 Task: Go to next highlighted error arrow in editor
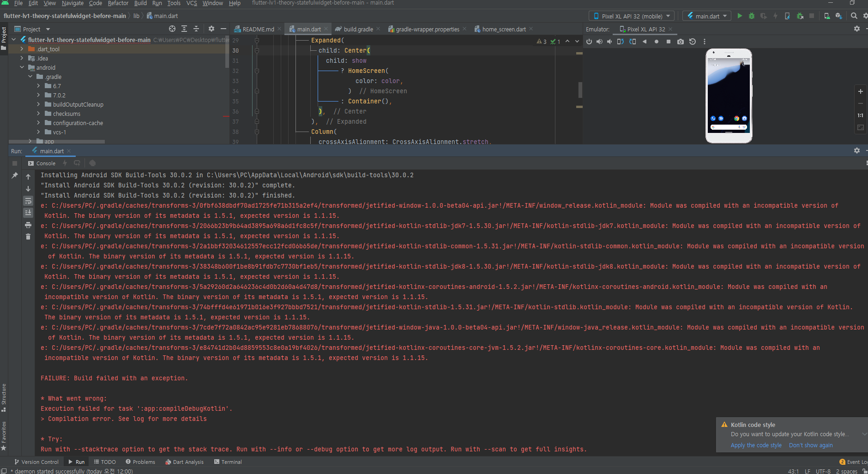coord(577,42)
